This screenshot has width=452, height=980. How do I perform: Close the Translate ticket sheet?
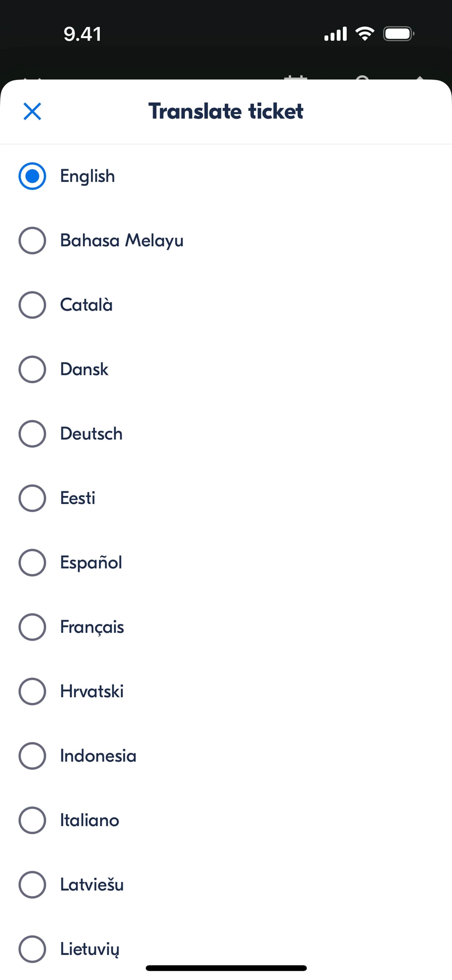[32, 111]
